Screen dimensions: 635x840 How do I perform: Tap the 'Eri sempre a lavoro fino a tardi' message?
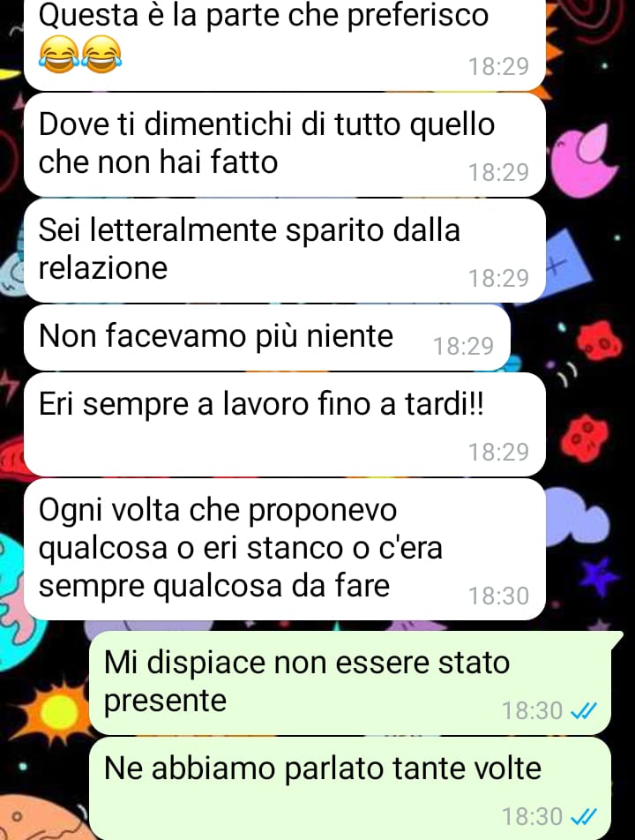pyautogui.click(x=284, y=424)
